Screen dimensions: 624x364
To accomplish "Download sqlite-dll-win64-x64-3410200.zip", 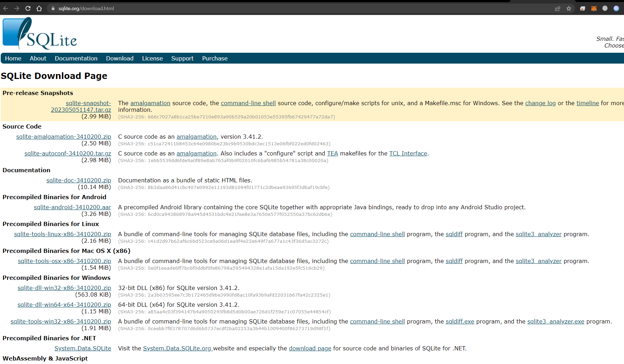I will pyautogui.click(x=64, y=305).
